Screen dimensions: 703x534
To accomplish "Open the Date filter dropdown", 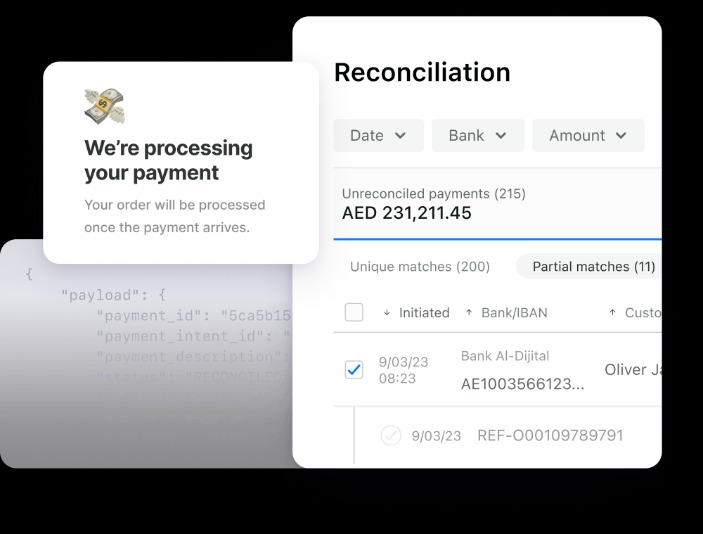I will coord(378,136).
